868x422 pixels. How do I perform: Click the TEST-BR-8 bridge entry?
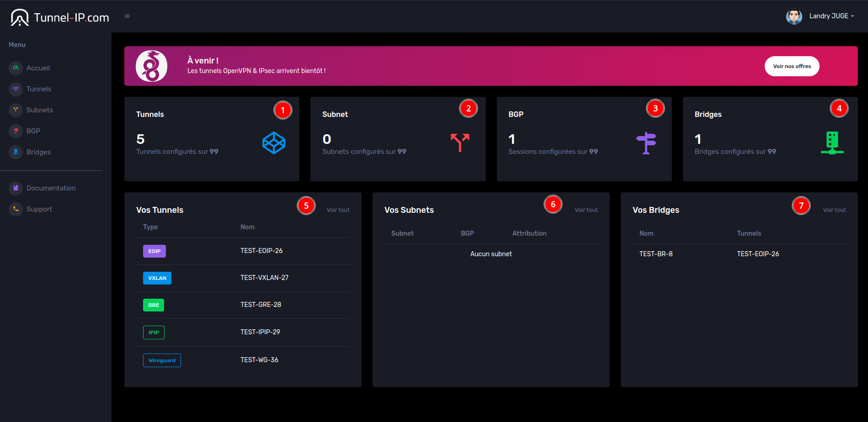coord(656,254)
